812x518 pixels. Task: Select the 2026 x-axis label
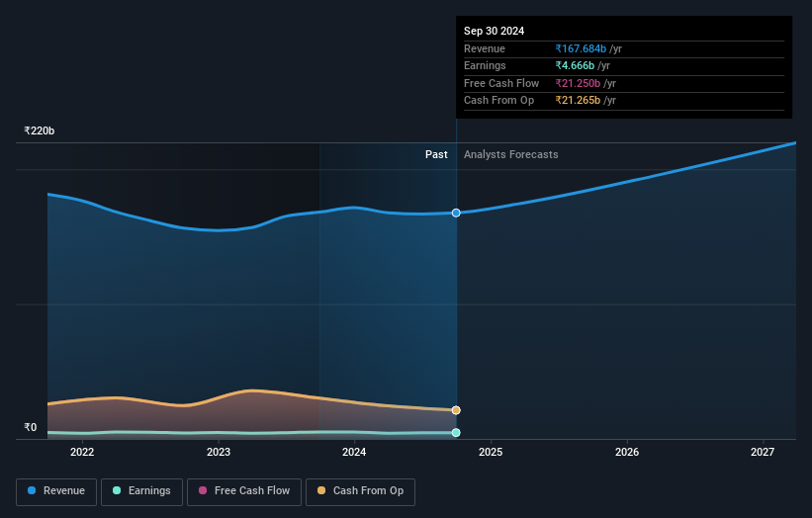627,452
